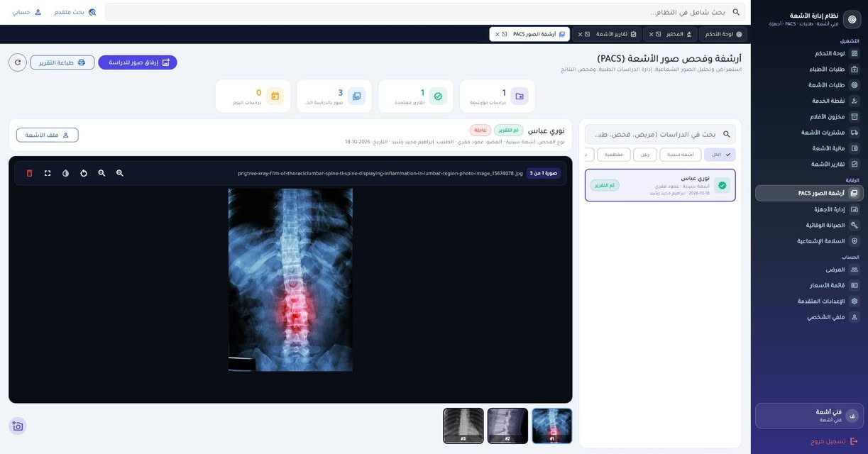The image size is (868, 454).
Task: Pop out the أرشفة الصور PACS tab
Action: pos(505,34)
